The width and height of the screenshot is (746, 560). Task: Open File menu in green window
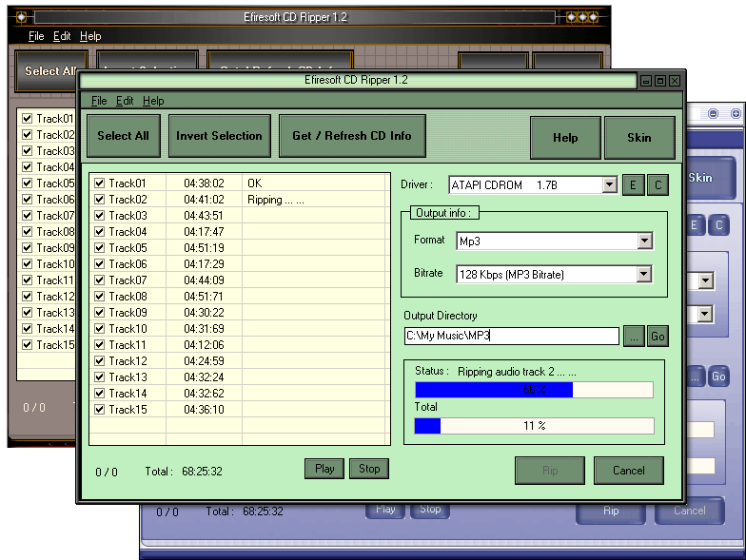[x=99, y=101]
